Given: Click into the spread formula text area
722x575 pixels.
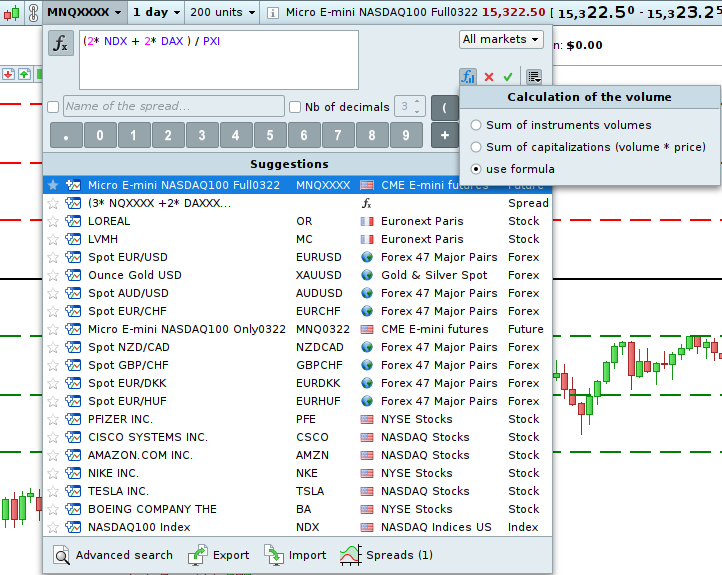Looking at the screenshot, I should click(x=219, y=60).
